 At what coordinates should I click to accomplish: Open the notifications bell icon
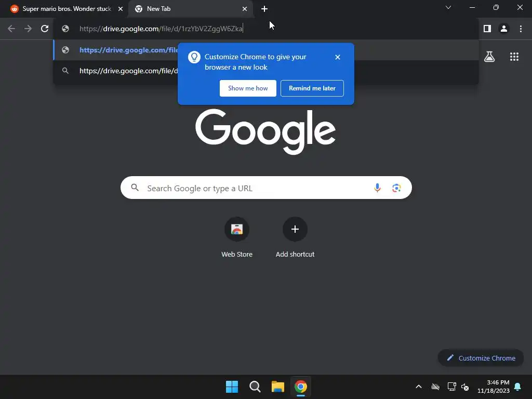pos(518,387)
